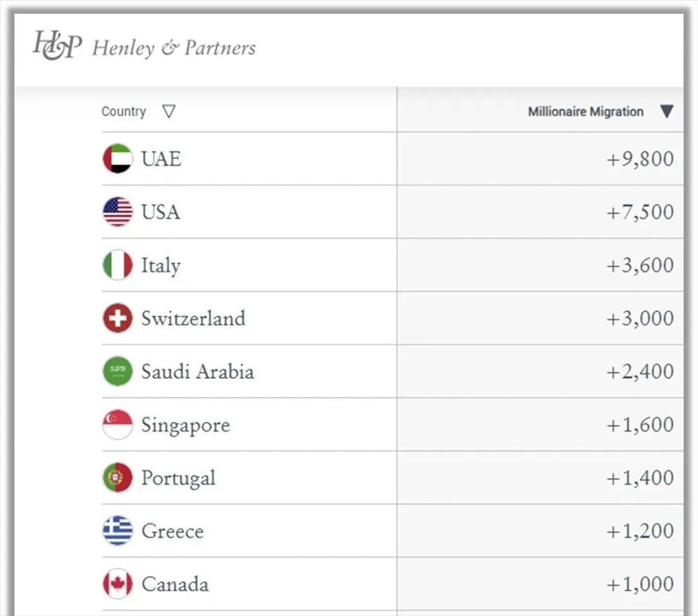Click the Canada +1,000 migration value

(x=639, y=584)
